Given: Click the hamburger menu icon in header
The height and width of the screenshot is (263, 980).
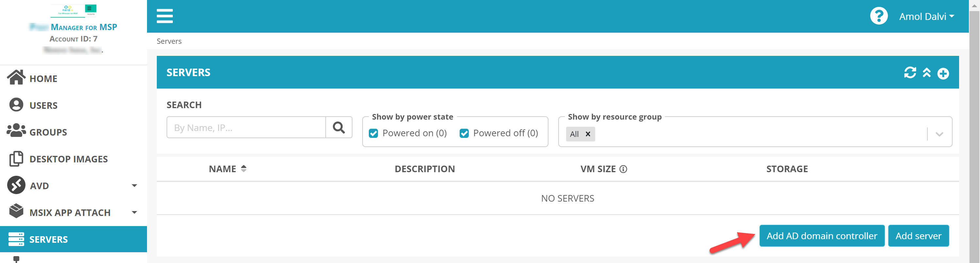Looking at the screenshot, I should [164, 16].
